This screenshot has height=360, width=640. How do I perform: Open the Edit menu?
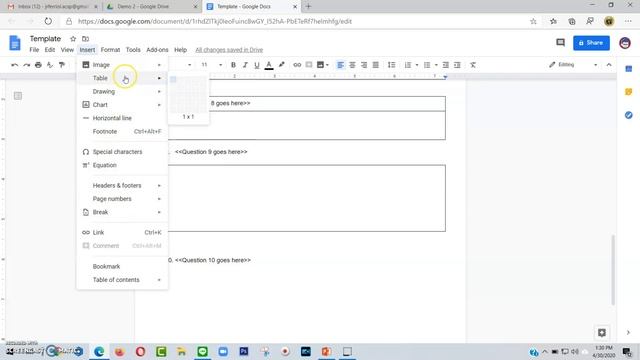(50, 50)
